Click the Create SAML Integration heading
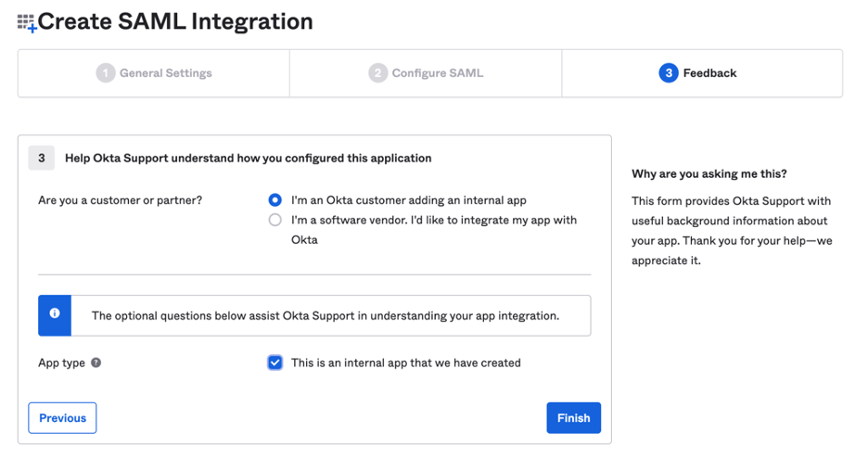 click(175, 21)
